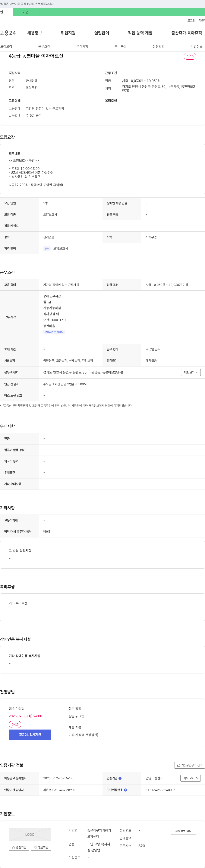Click the 필수 badge next to 요양보호사
Image resolution: width=205 pixels, height=868 pixels.
[x=47, y=248]
